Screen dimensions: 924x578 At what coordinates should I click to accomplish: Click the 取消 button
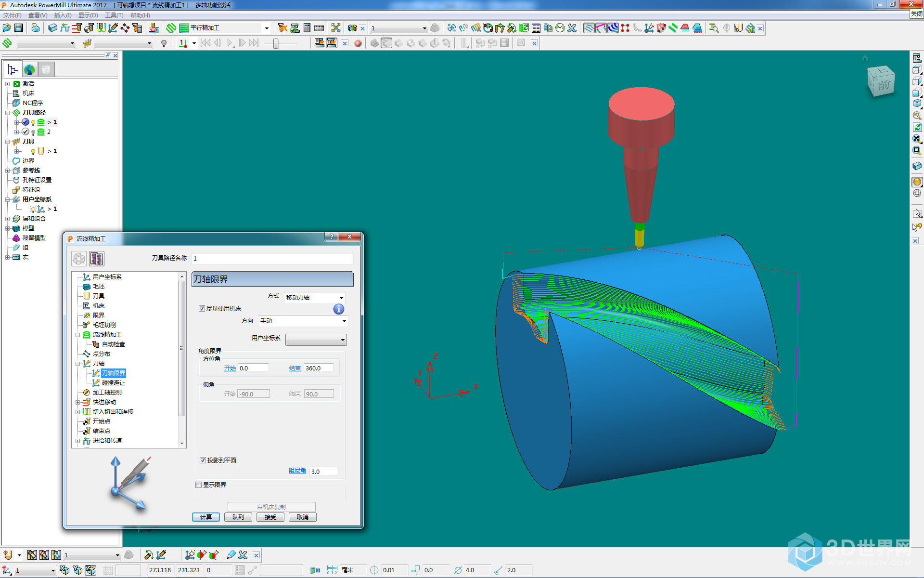click(303, 517)
